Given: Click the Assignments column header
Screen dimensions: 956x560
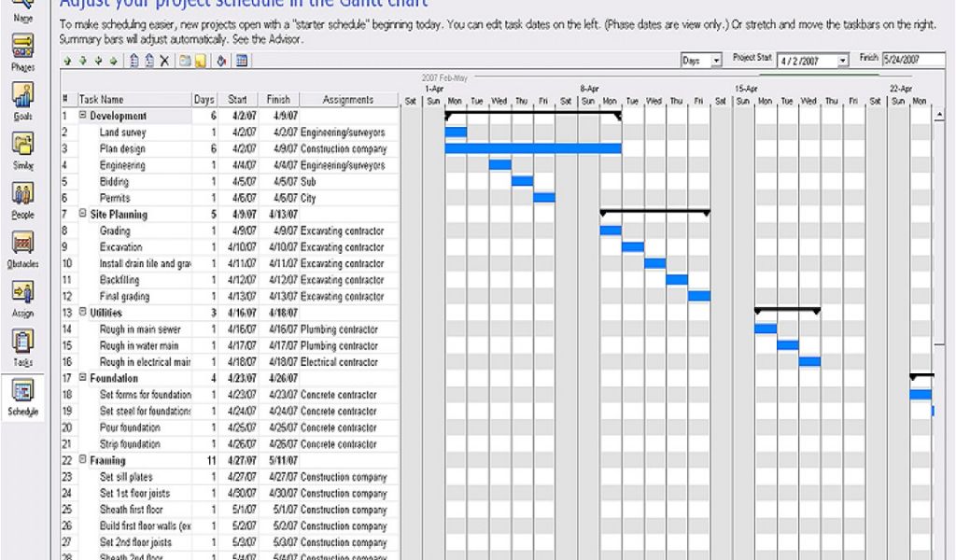Looking at the screenshot, I should (x=347, y=99).
